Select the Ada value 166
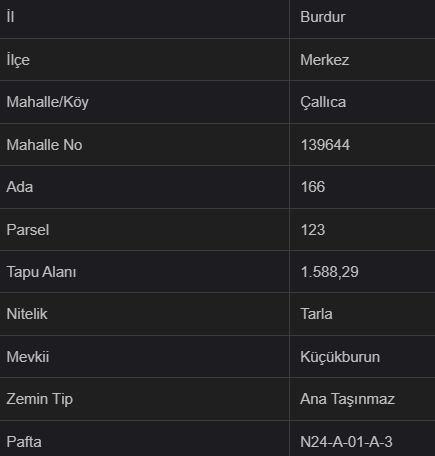The width and height of the screenshot is (435, 456). (x=313, y=187)
